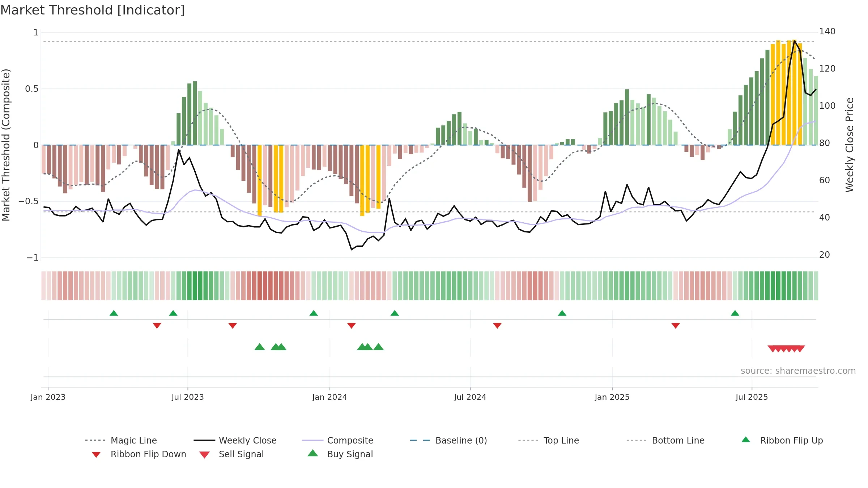Select the Ribbon Flip Down marker in March 2025
Viewport: 868px width, 488px height.
click(676, 326)
